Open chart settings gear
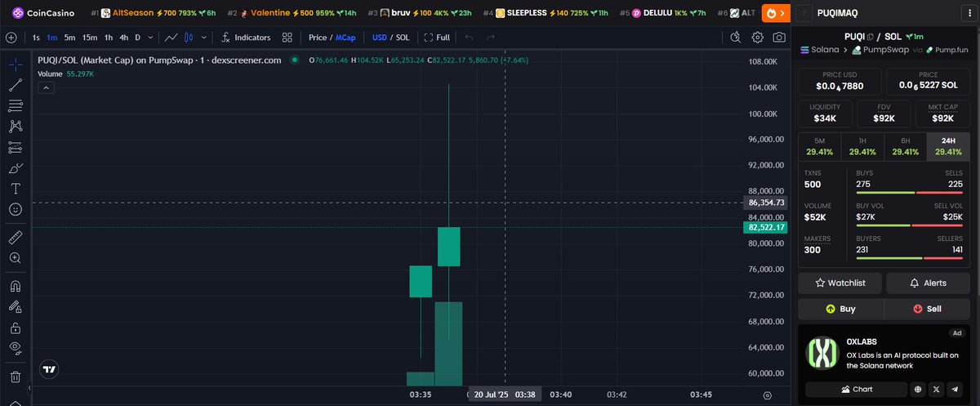Viewport: 980px width, 406px height. click(x=758, y=38)
